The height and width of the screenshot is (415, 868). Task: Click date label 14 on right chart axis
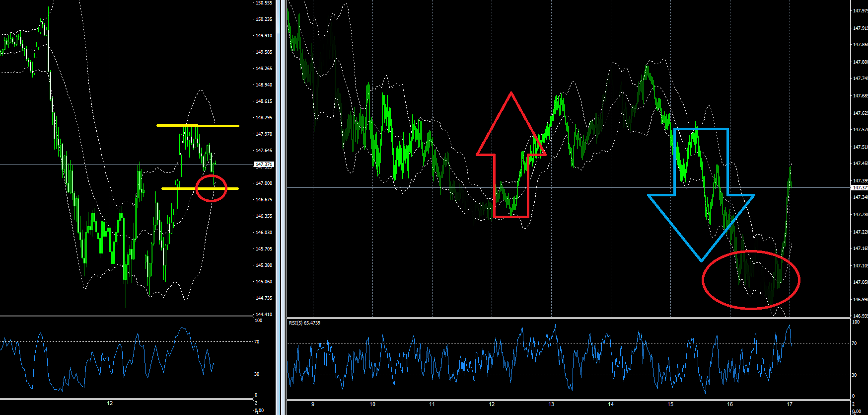click(x=611, y=405)
